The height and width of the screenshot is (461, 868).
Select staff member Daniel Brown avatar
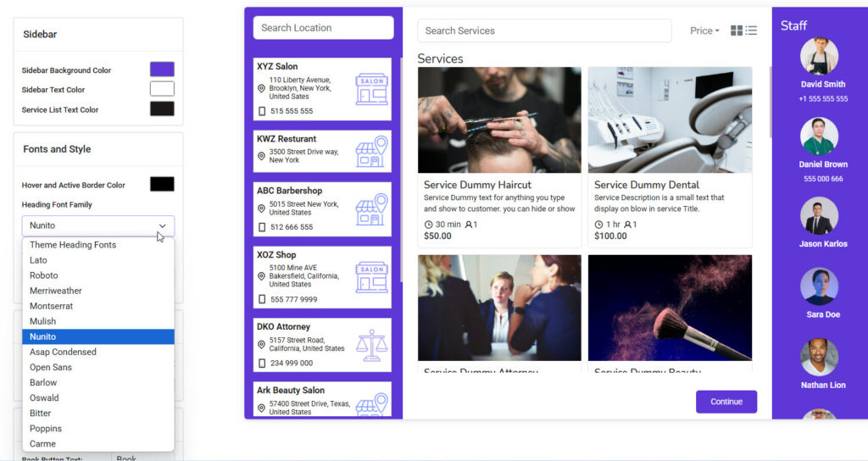[820, 136]
